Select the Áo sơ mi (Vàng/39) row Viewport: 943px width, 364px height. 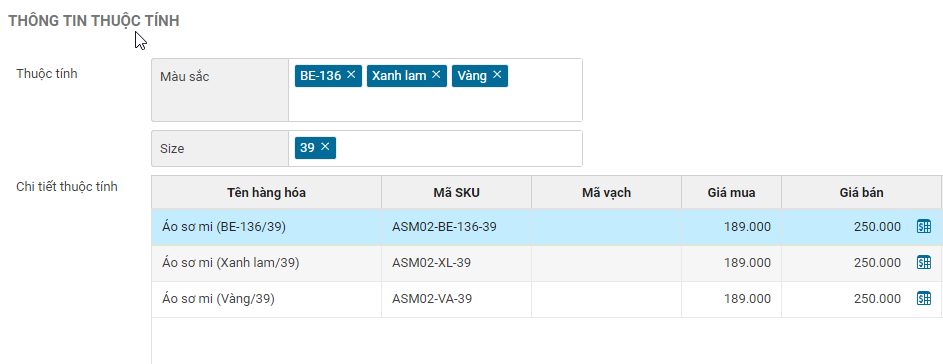click(x=547, y=299)
